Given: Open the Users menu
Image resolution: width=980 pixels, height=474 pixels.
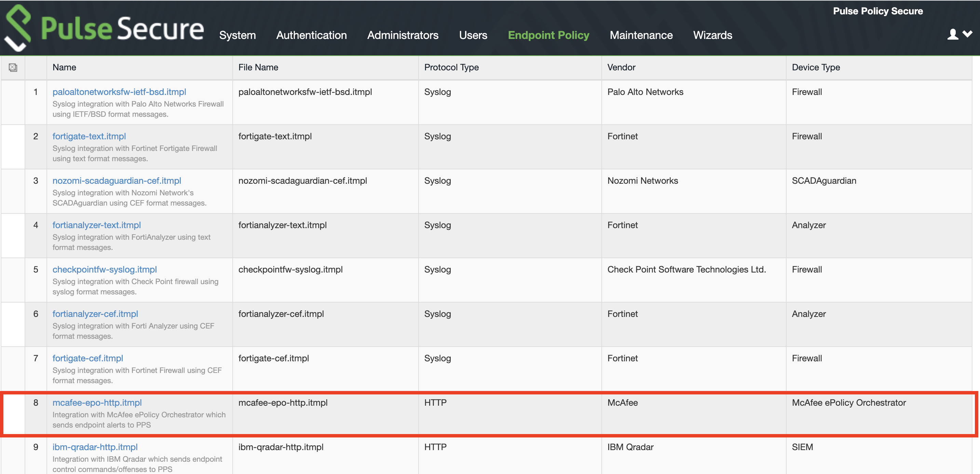Looking at the screenshot, I should [473, 36].
